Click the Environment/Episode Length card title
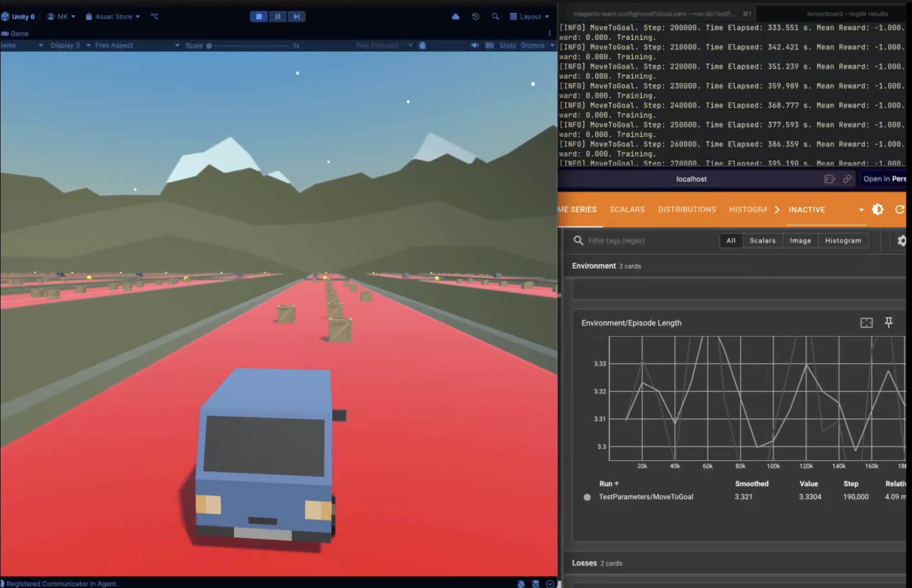This screenshot has width=912, height=588. tap(631, 323)
